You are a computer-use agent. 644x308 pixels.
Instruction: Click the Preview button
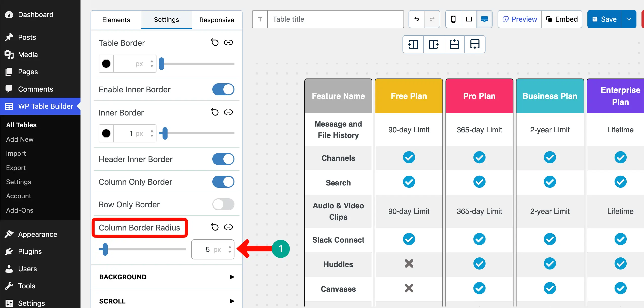coord(519,19)
